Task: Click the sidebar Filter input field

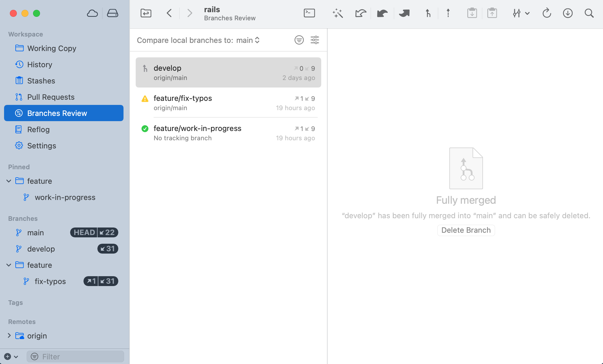Action: 78,356
